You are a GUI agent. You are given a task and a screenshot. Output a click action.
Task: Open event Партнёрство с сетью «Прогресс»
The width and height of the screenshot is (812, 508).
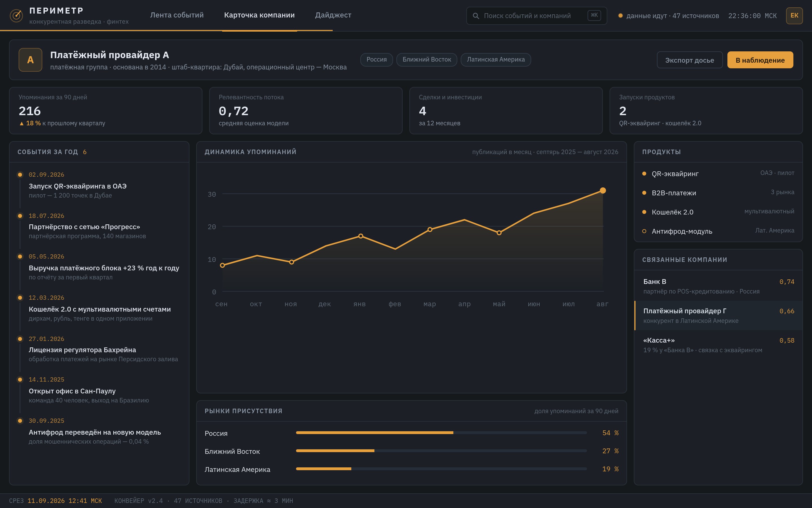point(84,227)
